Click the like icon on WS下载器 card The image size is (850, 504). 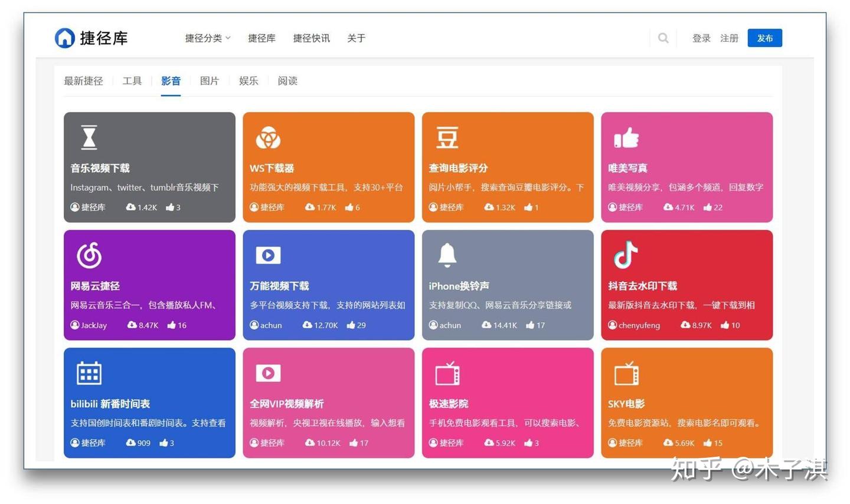[349, 207]
